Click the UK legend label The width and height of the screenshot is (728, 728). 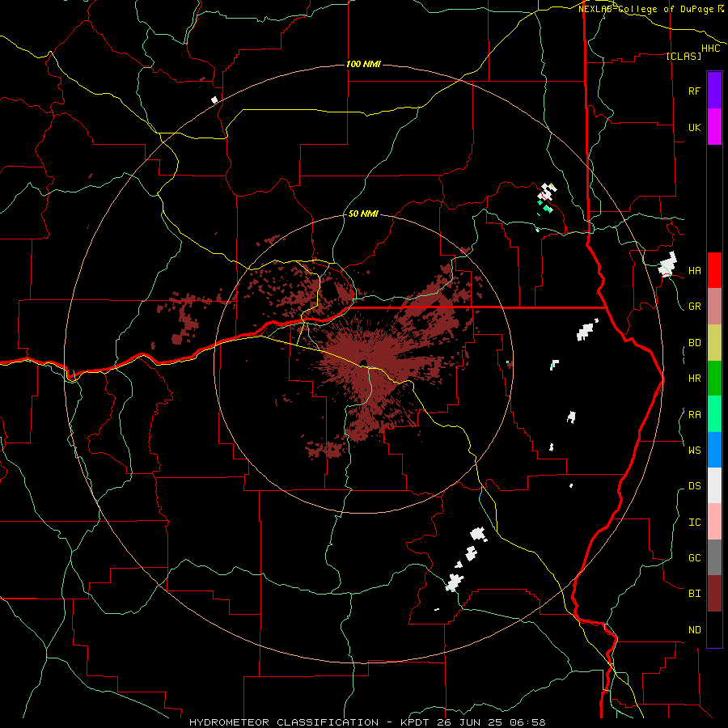point(694,127)
